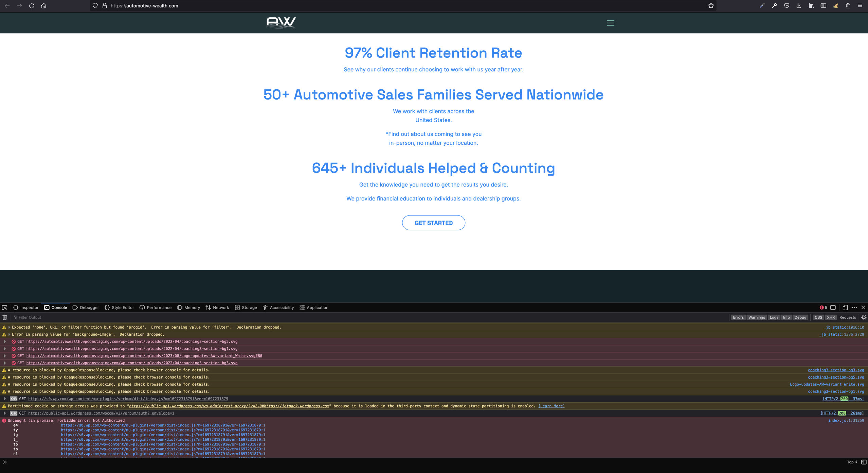
Task: Open _jb_static:1016:10 source location
Action: point(844,328)
